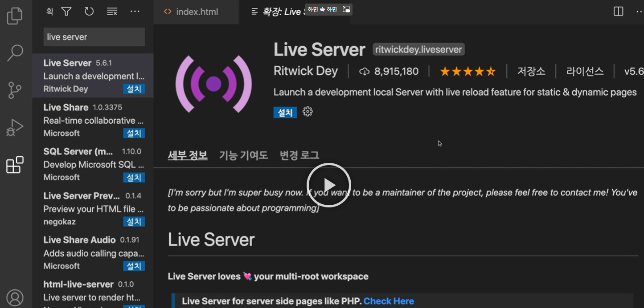Open the editor more actions menu

(x=639, y=12)
